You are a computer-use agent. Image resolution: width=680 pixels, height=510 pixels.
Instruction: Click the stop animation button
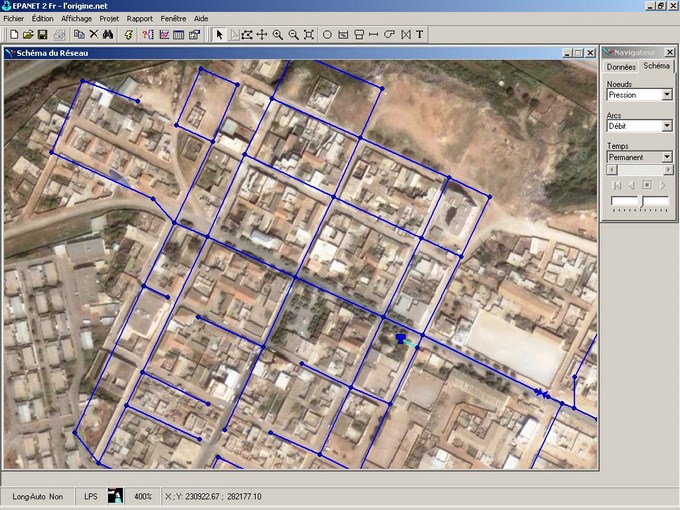click(x=647, y=185)
